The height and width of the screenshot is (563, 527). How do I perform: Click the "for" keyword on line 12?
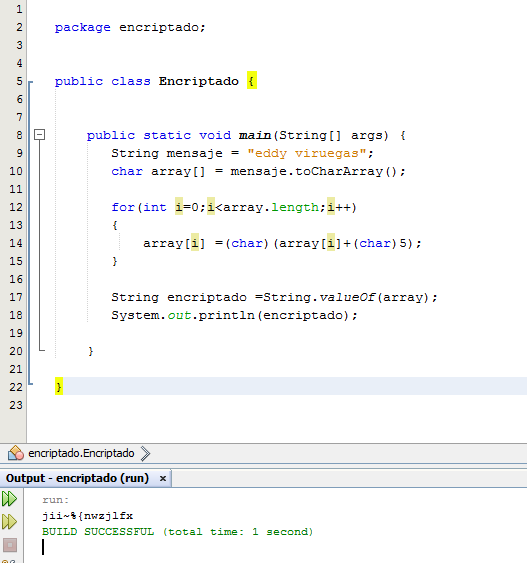pyautogui.click(x=123, y=207)
